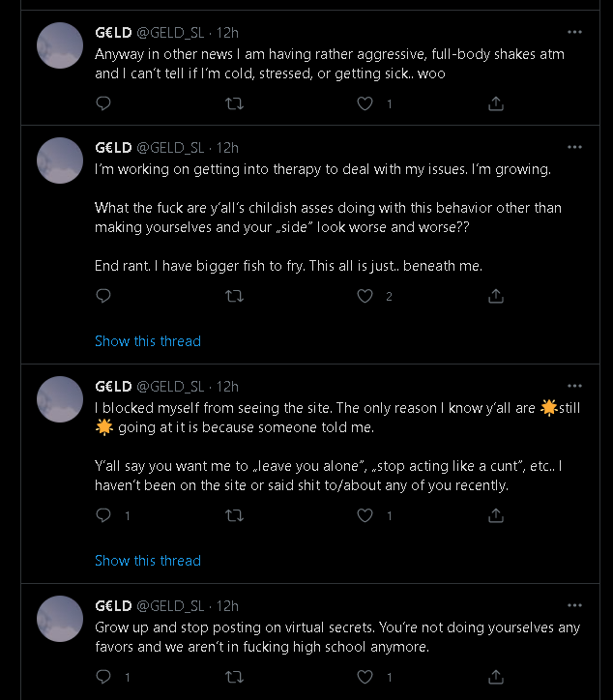
Task: Reply to the full-body shakes tweet
Action: (103, 103)
